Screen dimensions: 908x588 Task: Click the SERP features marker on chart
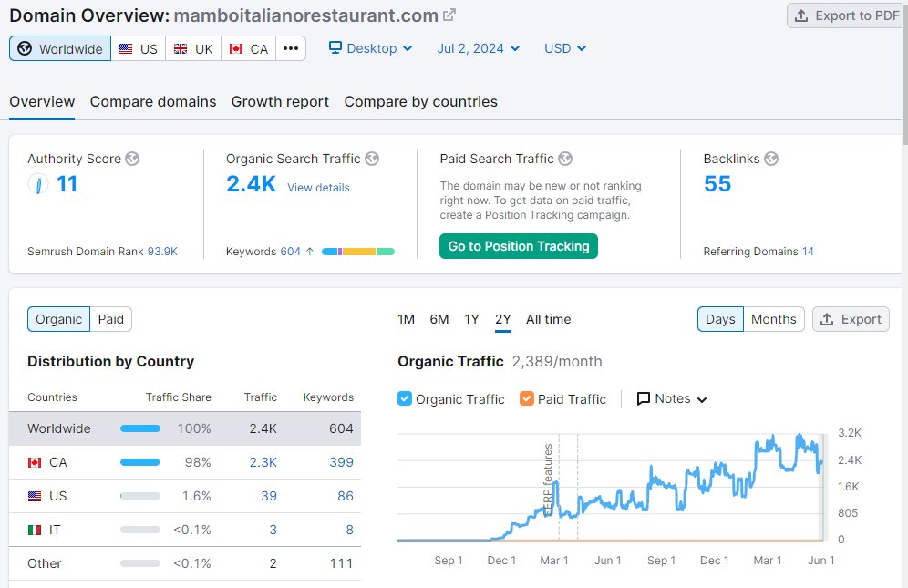coord(548,480)
